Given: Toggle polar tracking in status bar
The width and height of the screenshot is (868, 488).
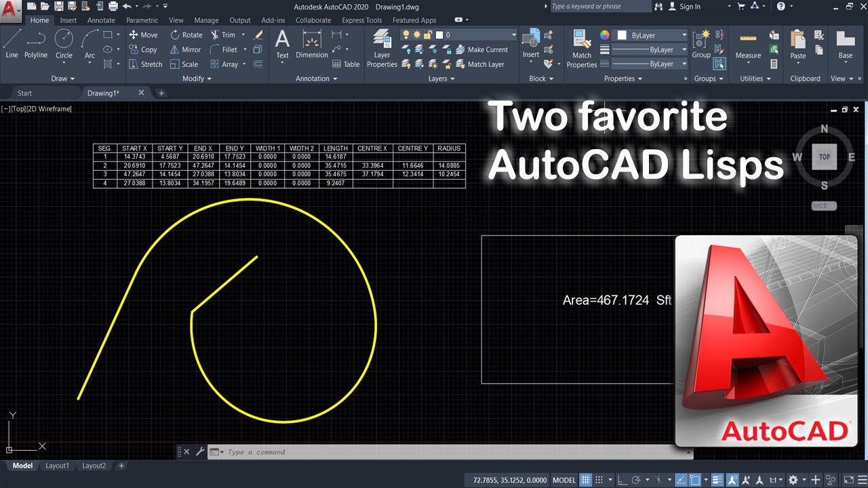Looking at the screenshot, I should coord(636,480).
